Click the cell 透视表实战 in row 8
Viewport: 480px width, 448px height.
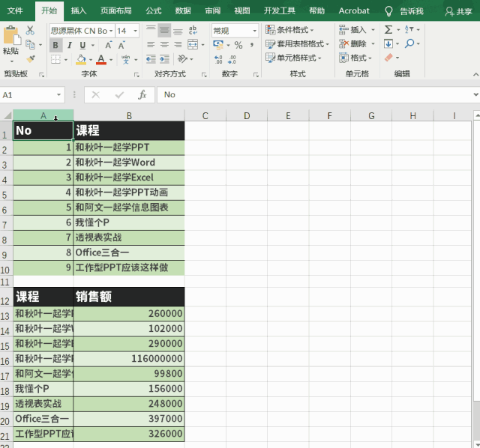pos(129,237)
